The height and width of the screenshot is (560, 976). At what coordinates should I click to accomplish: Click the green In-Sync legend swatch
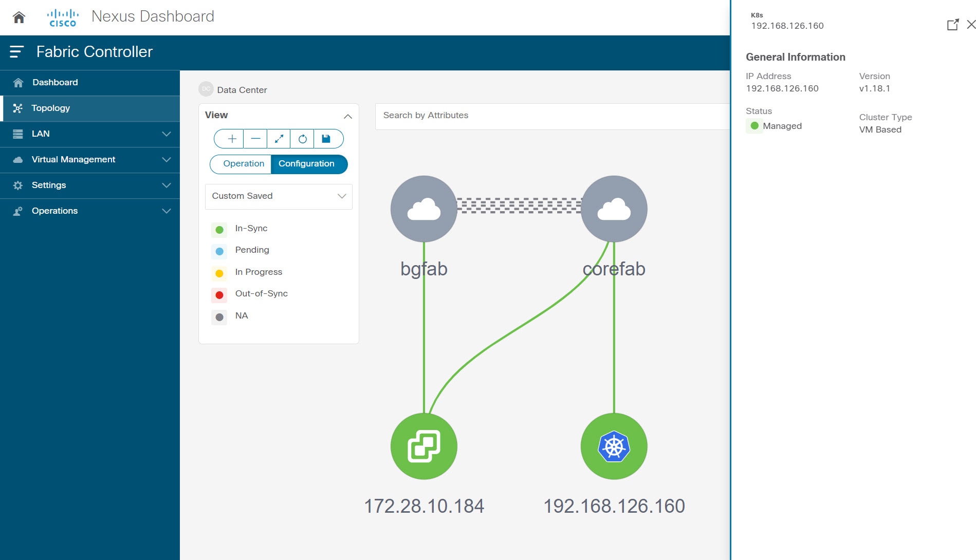click(219, 230)
